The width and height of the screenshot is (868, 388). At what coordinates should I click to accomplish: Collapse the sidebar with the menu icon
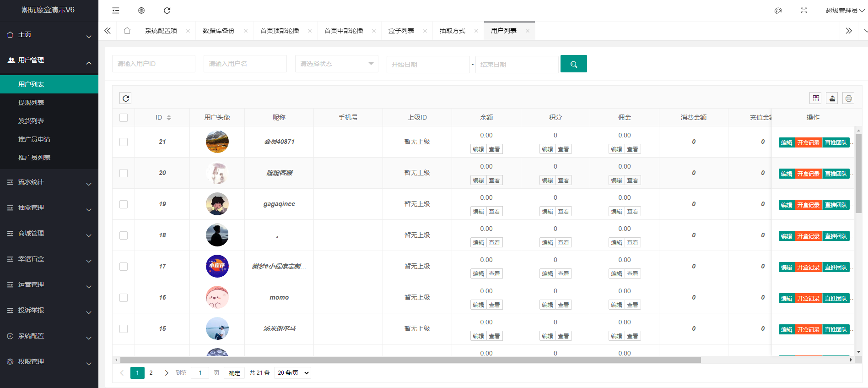point(116,11)
